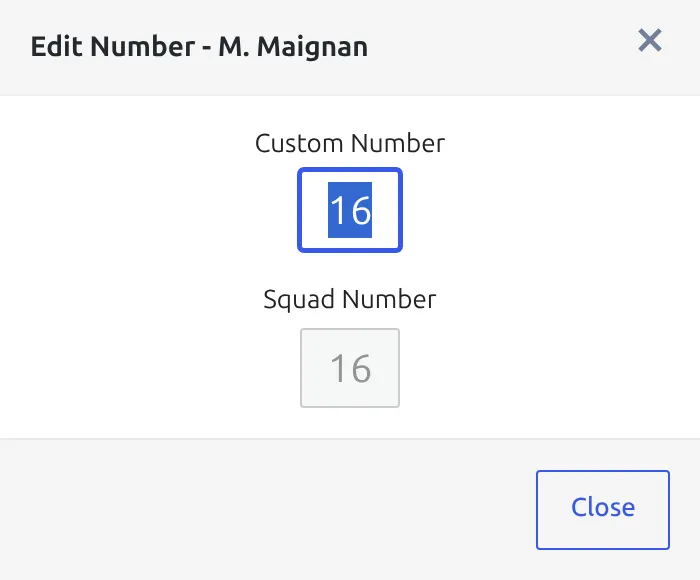Select the disabled Squad Number field
Viewport: 700px width, 580px height.
(x=350, y=368)
